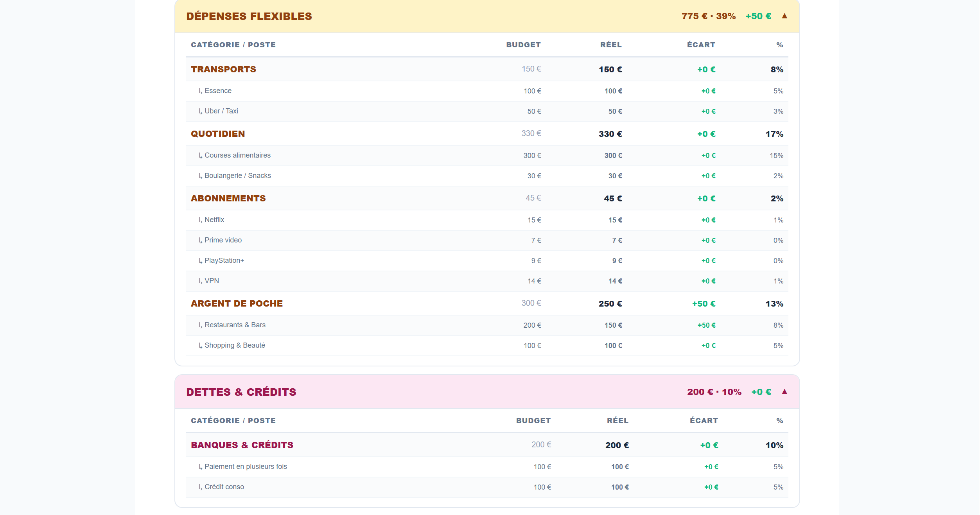Viewport: 980px width, 515px height.
Task: Select the Banques & Crédits category
Action: (x=487, y=445)
